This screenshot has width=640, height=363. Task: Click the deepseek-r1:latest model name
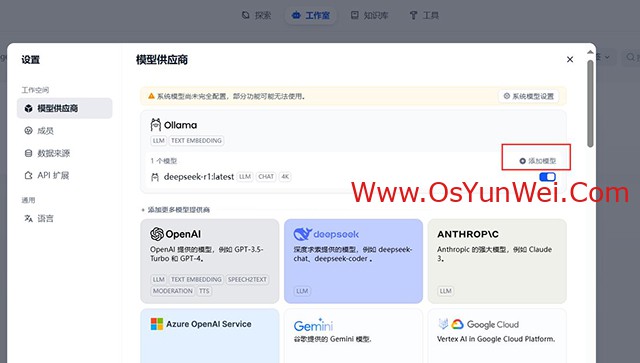199,177
